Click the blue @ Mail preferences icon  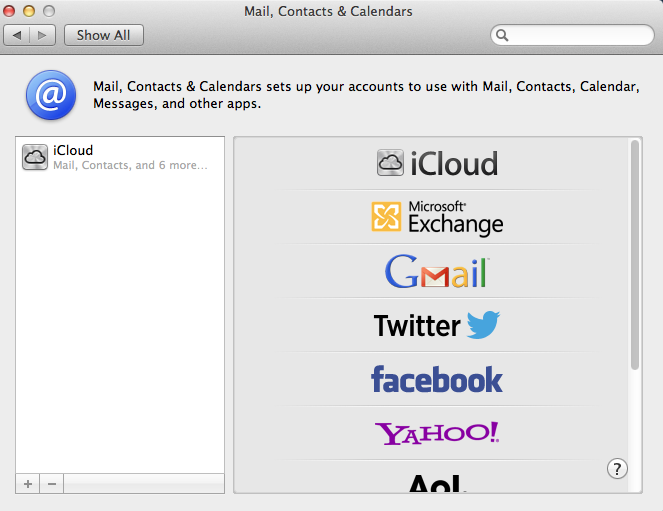pos(51,95)
